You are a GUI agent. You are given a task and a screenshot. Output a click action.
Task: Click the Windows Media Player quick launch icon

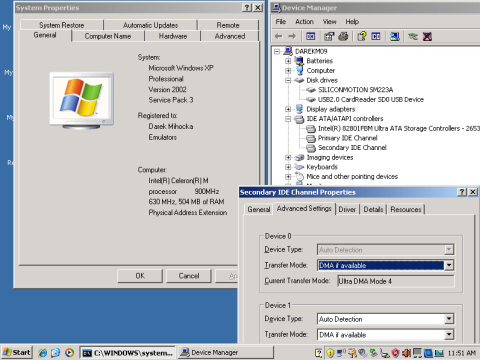[69, 353]
